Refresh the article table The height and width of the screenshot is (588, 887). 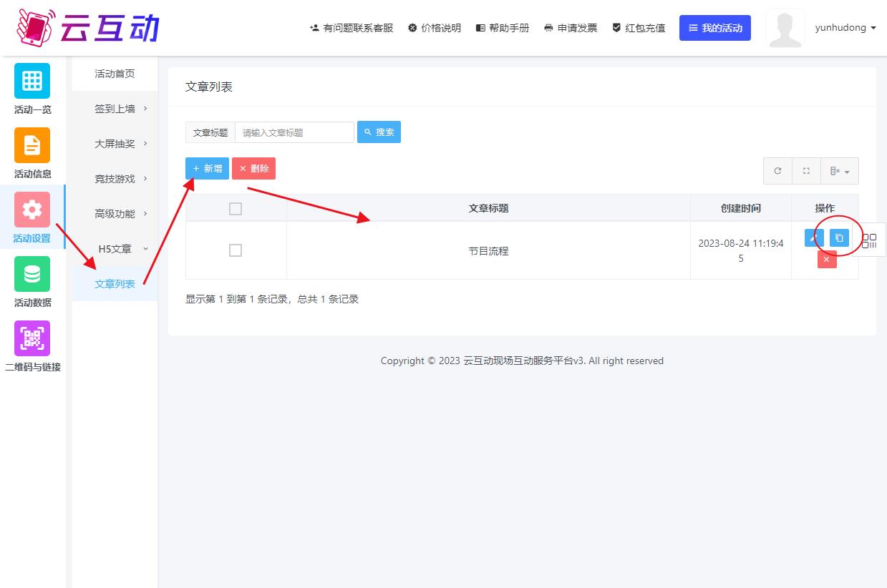tap(777, 171)
